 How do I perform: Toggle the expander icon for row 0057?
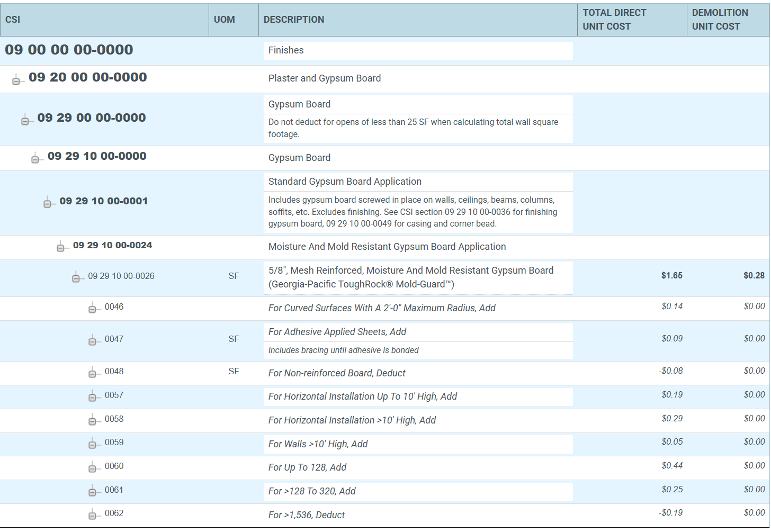click(92, 398)
